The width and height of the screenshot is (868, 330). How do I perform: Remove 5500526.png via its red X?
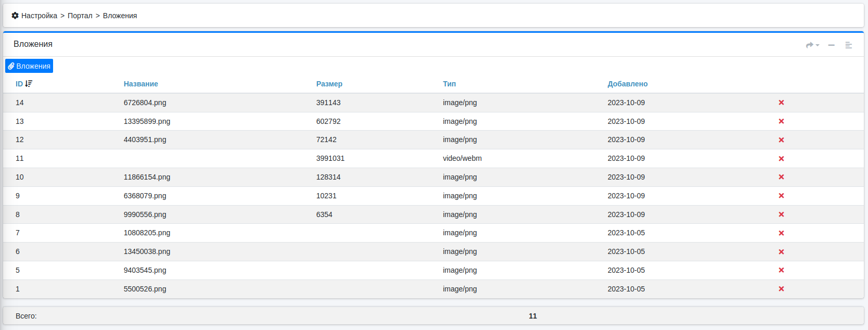coord(781,289)
